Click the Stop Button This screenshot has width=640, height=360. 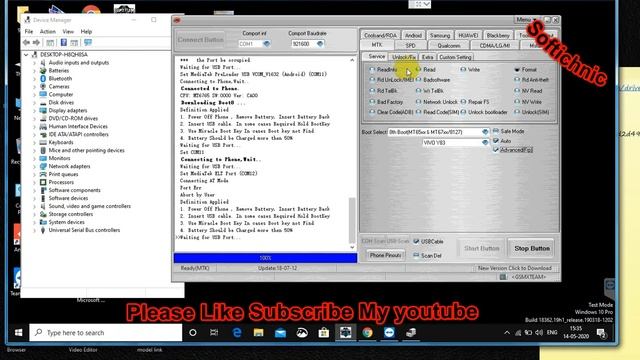pos(531,248)
